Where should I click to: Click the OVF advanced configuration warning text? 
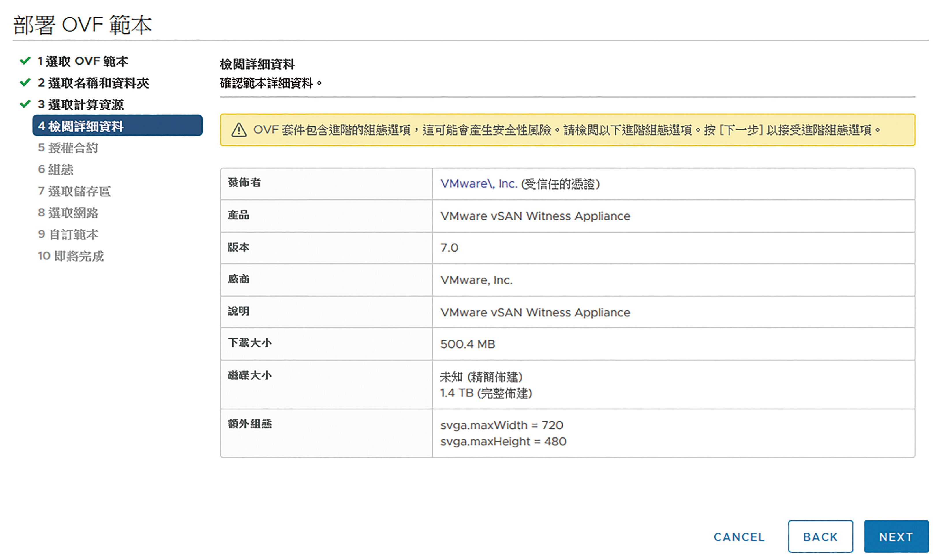point(567,130)
